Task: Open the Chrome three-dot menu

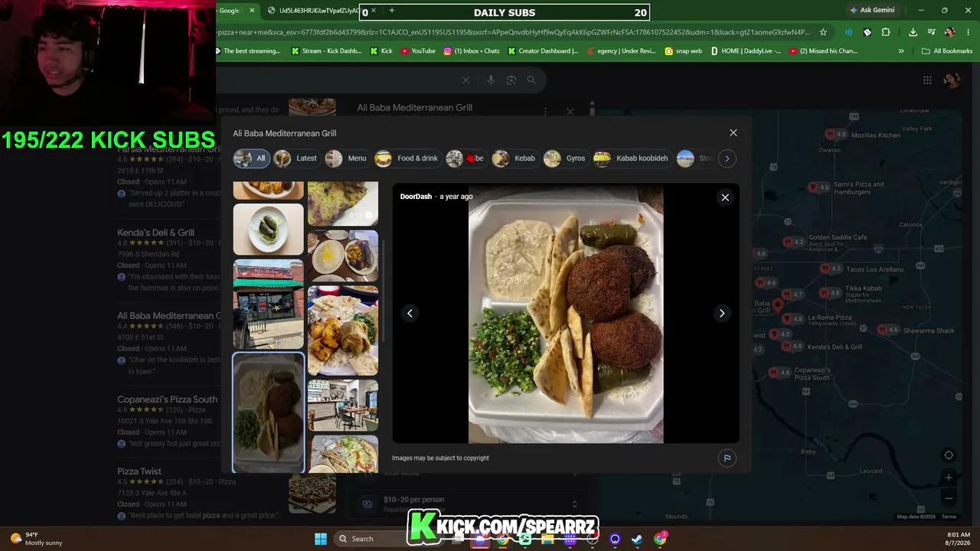Action: click(969, 32)
